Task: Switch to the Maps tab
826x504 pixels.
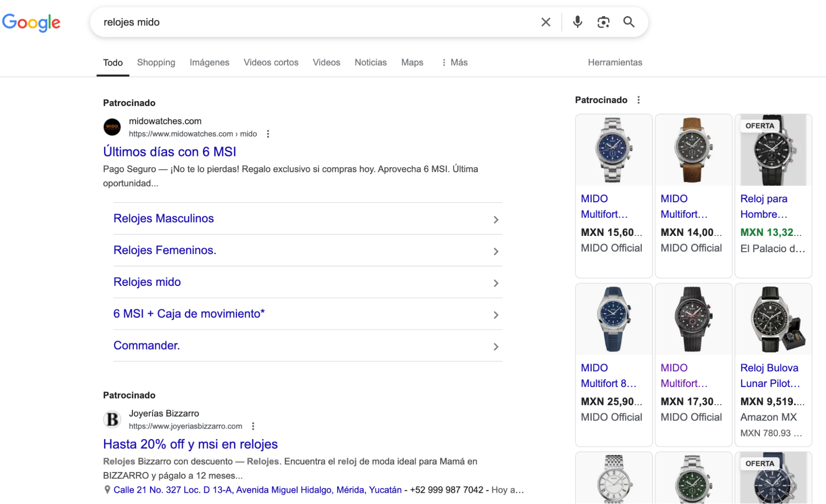Action: coord(412,62)
